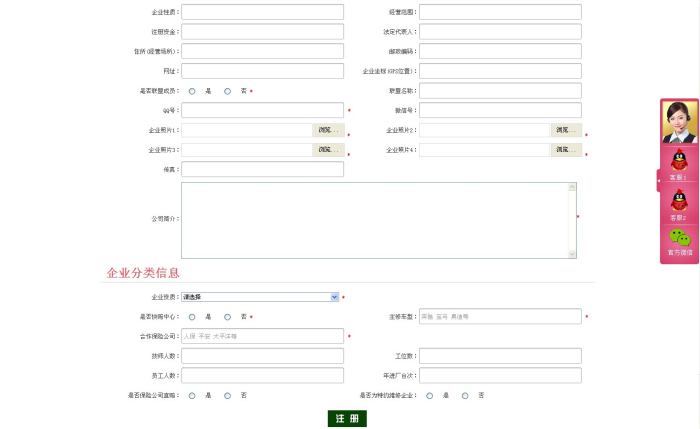Select 是 for 是否为特约维修企业
Screen dimensions: 700x429
(429, 396)
